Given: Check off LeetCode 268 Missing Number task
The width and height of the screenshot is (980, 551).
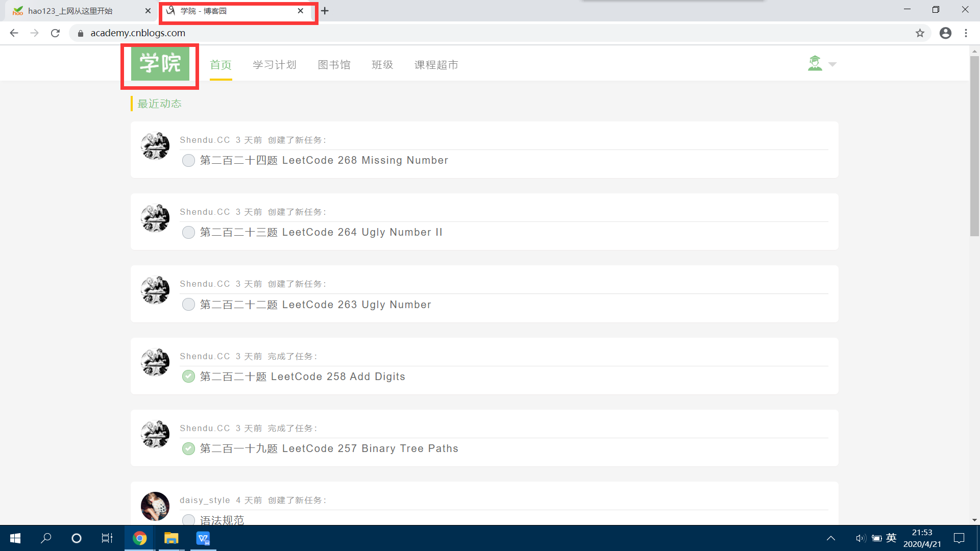Looking at the screenshot, I should [188, 161].
